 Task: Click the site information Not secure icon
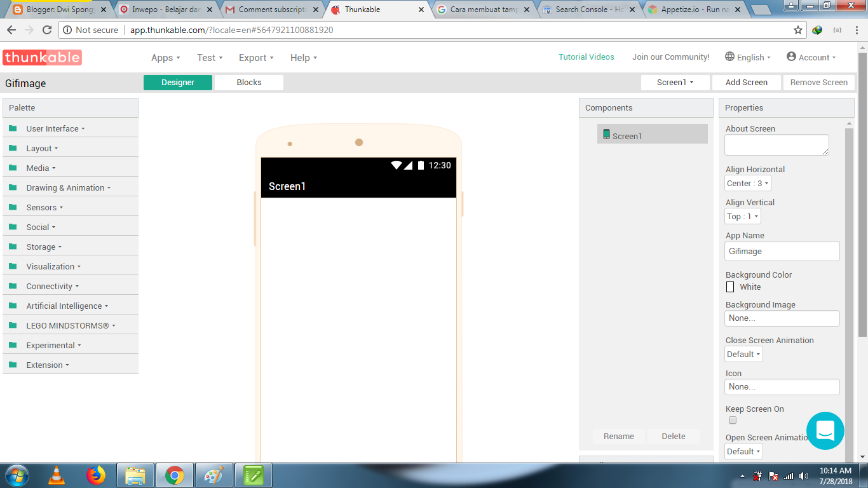coord(67,30)
